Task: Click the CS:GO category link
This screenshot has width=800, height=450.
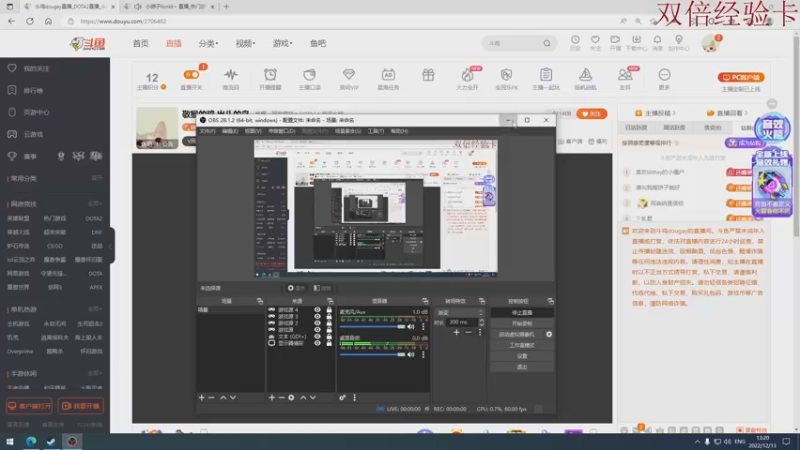Action: (55, 246)
